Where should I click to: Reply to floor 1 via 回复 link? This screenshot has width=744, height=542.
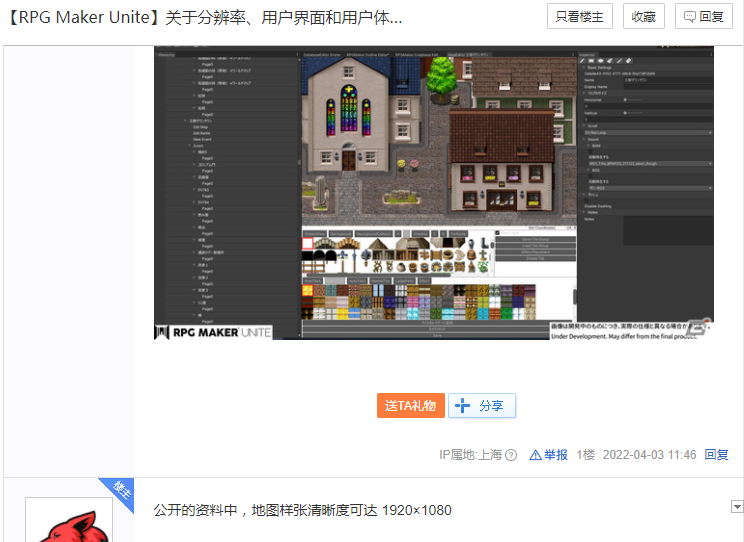tap(716, 455)
